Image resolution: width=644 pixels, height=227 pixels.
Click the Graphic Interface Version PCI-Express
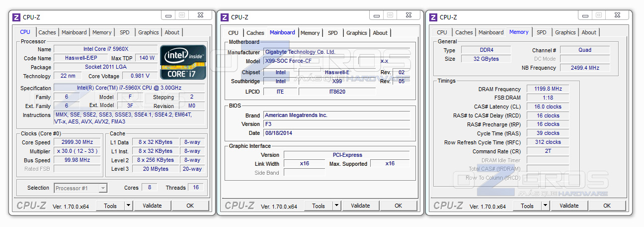(347, 155)
